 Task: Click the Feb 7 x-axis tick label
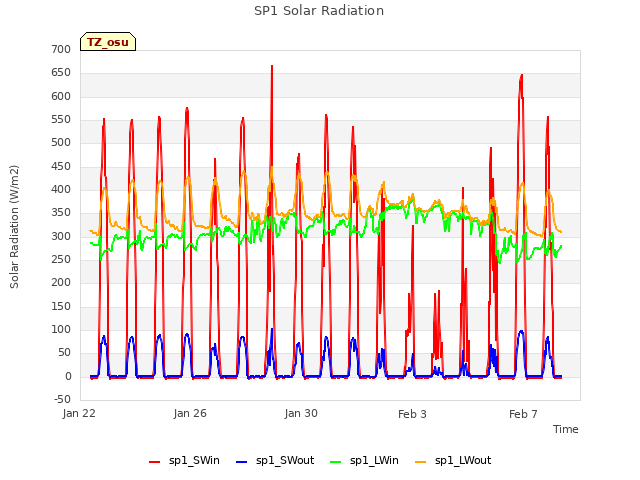[523, 414]
